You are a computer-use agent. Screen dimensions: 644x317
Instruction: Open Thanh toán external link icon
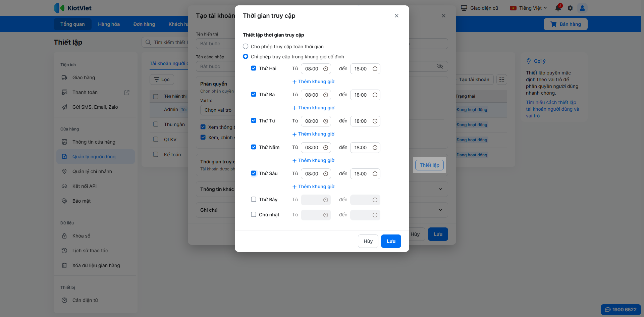tap(127, 92)
